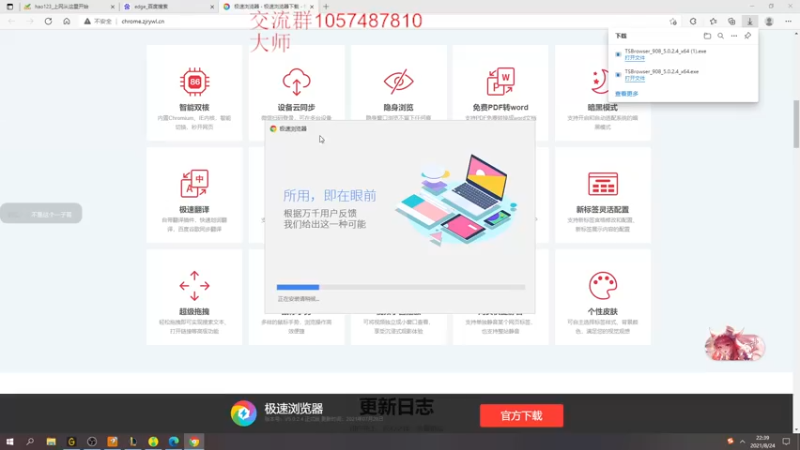Click the 官方下载 red button
The height and width of the screenshot is (450, 800).
point(521,416)
